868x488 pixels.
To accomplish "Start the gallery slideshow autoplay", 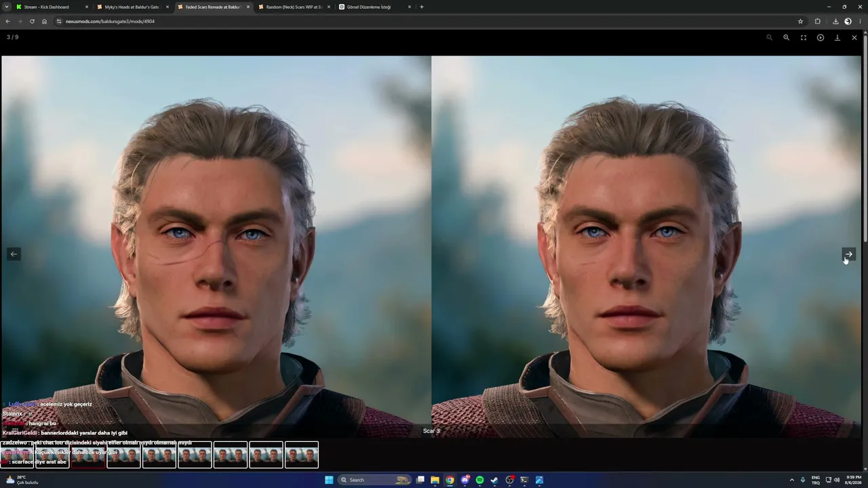I will click(820, 37).
